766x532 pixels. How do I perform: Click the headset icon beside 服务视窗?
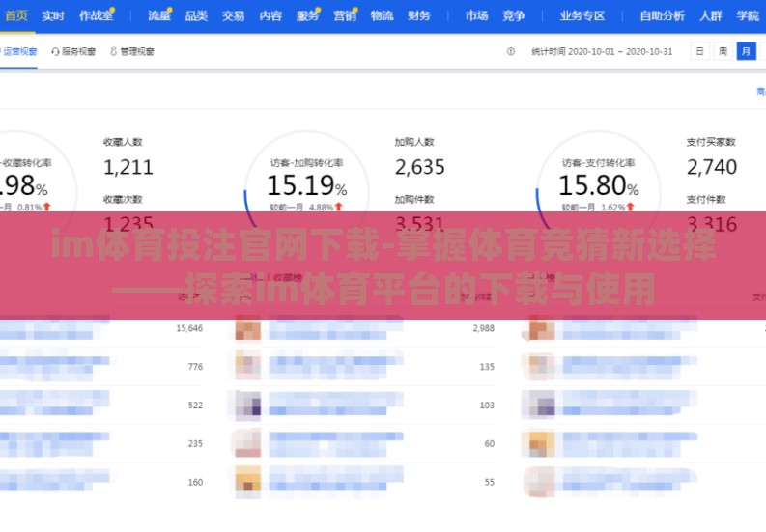(55, 51)
